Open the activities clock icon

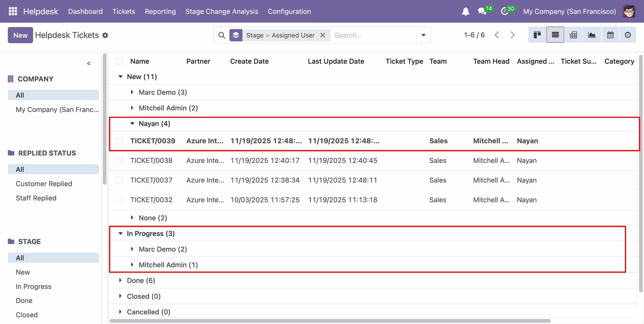[x=504, y=11]
